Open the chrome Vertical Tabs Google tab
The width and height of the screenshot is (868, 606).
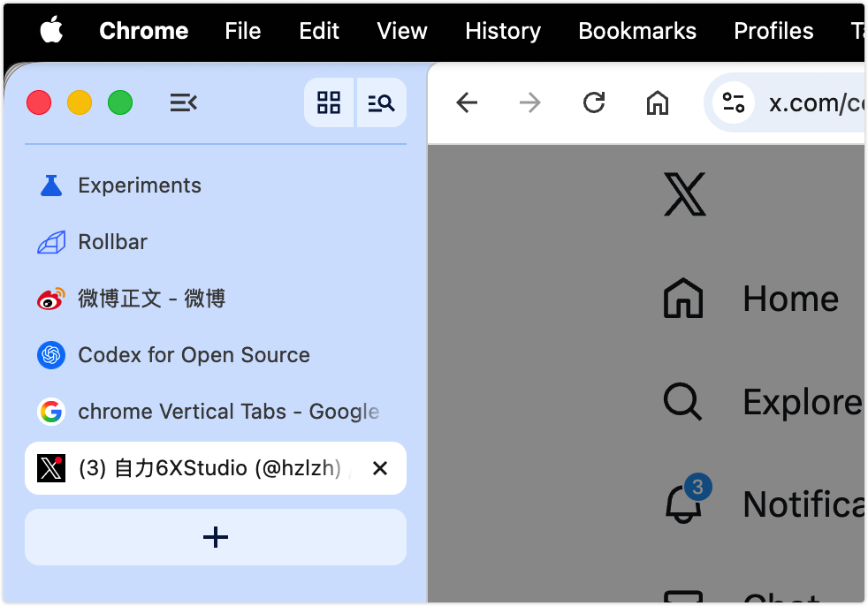click(228, 412)
